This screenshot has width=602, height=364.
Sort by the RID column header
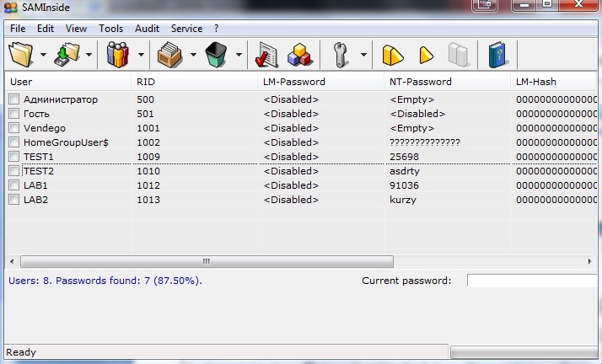pyautogui.click(x=194, y=82)
